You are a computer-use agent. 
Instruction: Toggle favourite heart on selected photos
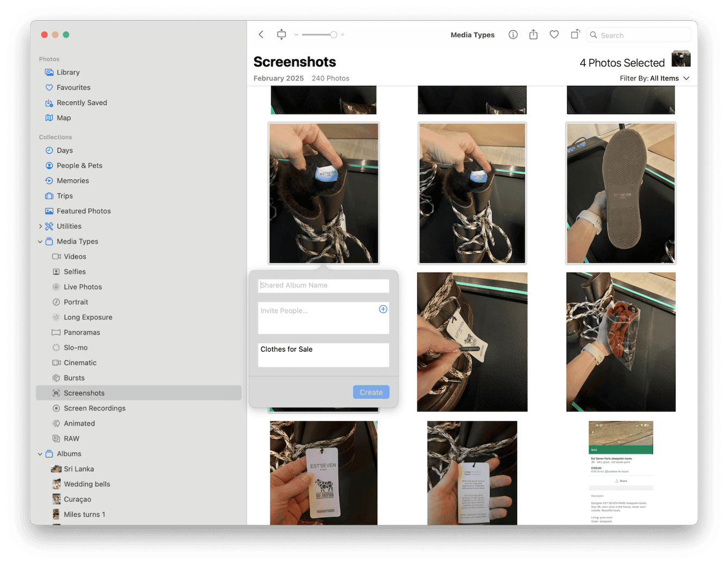click(554, 34)
